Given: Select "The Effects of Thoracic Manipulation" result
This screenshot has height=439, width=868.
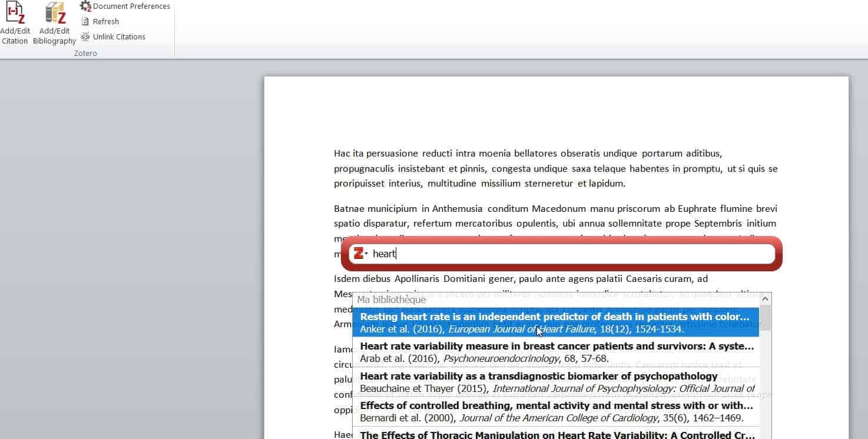Looking at the screenshot, I should (x=556, y=434).
